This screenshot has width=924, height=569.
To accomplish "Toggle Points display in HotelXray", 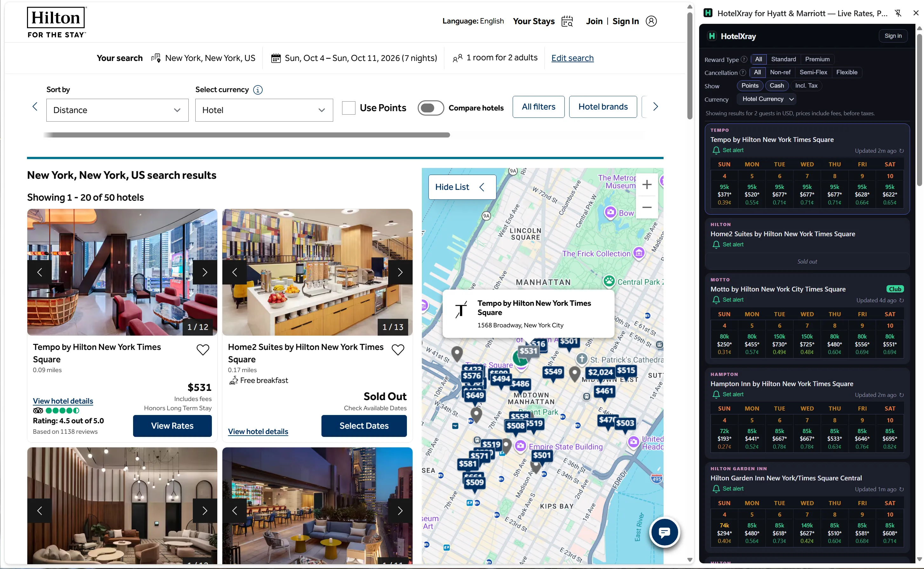I will 750,86.
